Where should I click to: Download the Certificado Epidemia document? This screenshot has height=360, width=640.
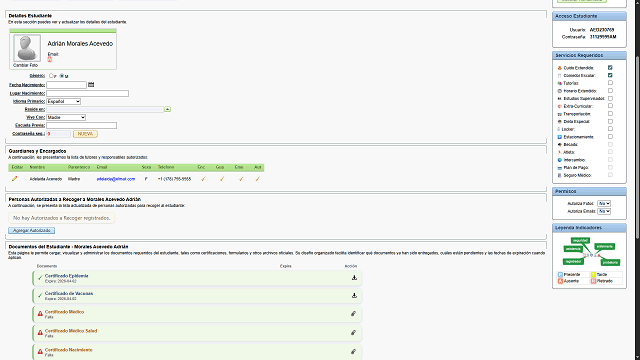354,278
